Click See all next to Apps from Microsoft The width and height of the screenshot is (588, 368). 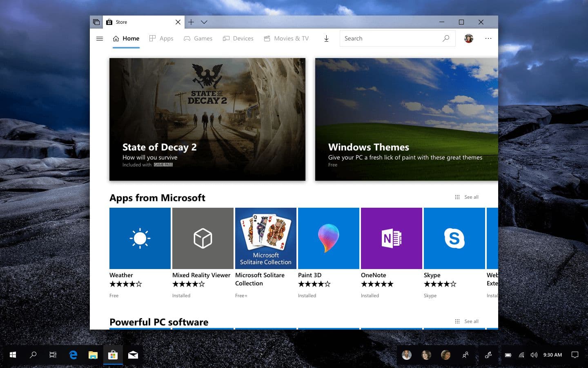pyautogui.click(x=471, y=197)
